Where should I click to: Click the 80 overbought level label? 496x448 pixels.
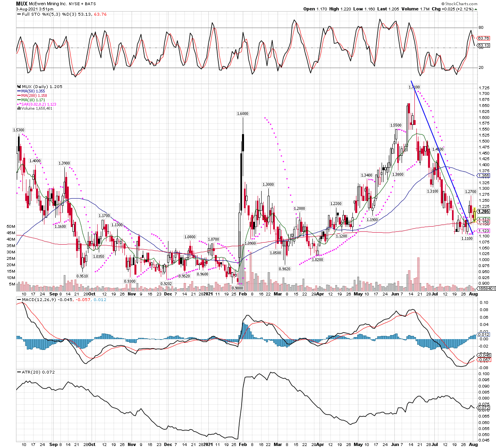tap(481, 28)
